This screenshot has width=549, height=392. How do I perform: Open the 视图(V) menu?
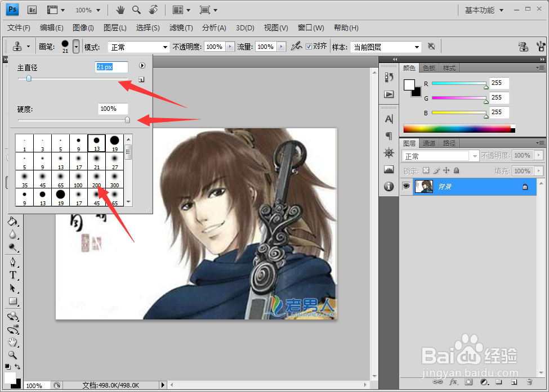(x=276, y=28)
